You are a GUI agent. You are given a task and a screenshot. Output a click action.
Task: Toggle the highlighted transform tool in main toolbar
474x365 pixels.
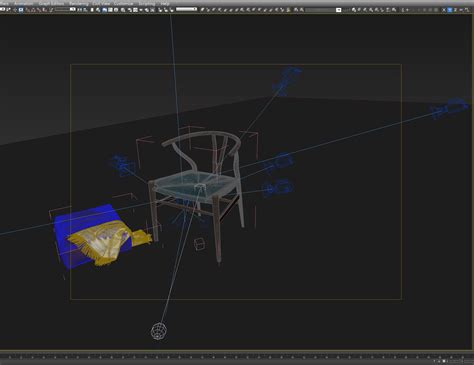[105, 10]
